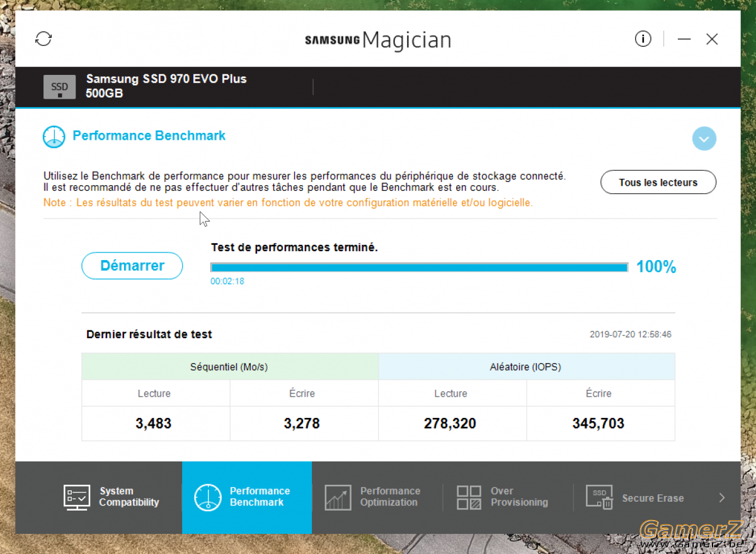Click the Performance Optimization chart icon
The width and height of the screenshot is (756, 554).
click(338, 497)
